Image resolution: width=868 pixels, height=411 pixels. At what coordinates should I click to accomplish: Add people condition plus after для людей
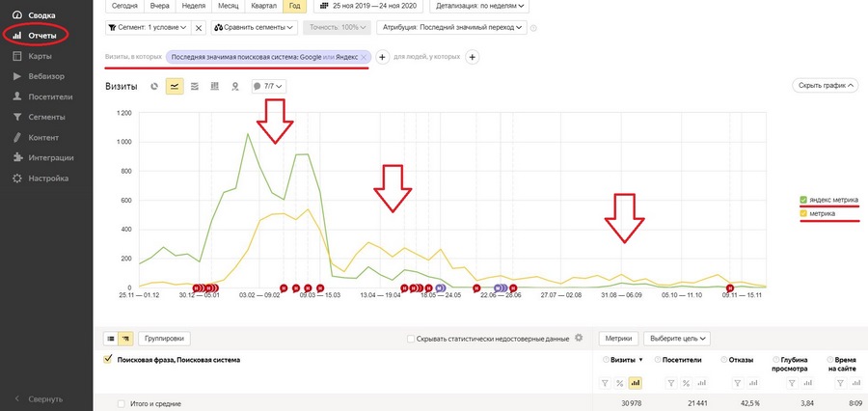472,57
